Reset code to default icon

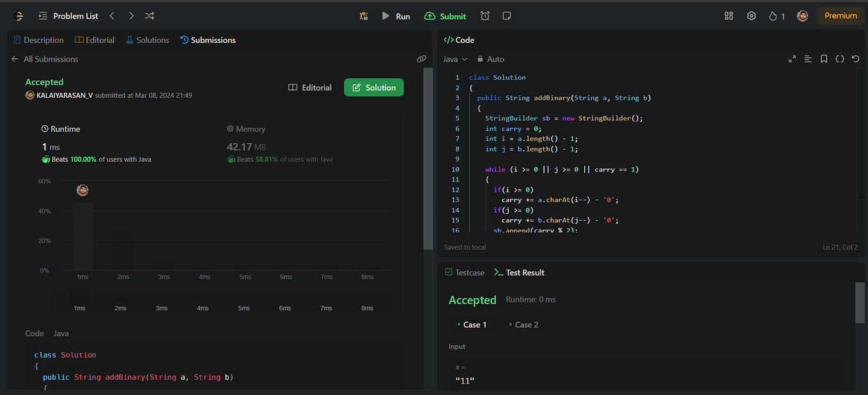tap(855, 59)
